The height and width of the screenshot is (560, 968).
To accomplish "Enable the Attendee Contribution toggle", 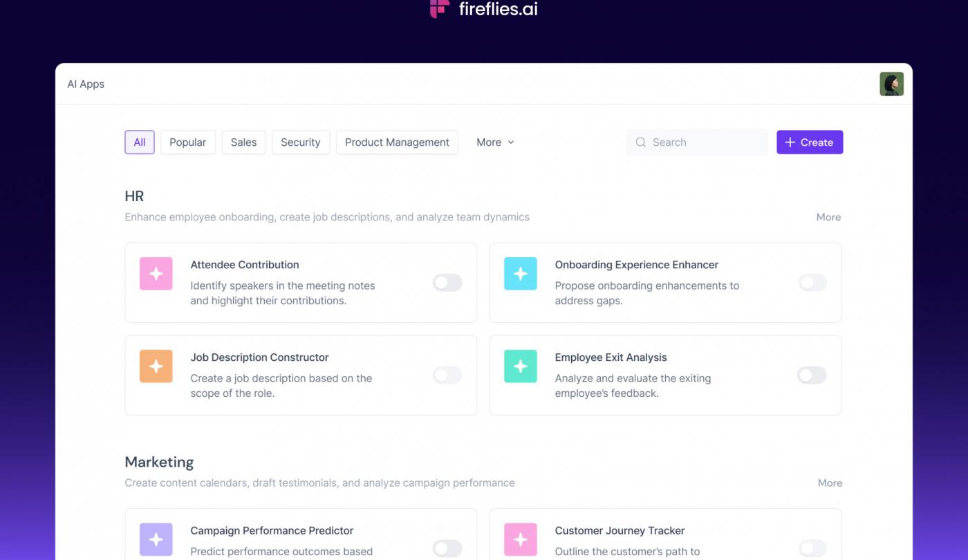I will [447, 282].
